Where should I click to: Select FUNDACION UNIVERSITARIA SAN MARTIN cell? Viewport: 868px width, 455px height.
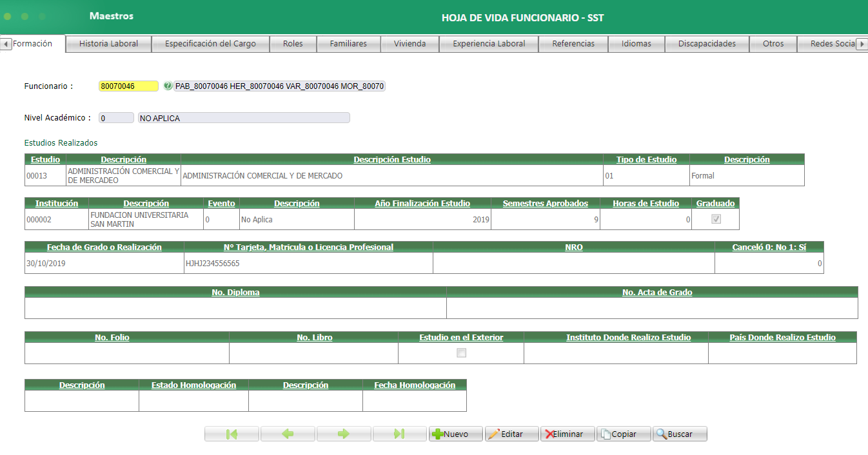[146, 219]
